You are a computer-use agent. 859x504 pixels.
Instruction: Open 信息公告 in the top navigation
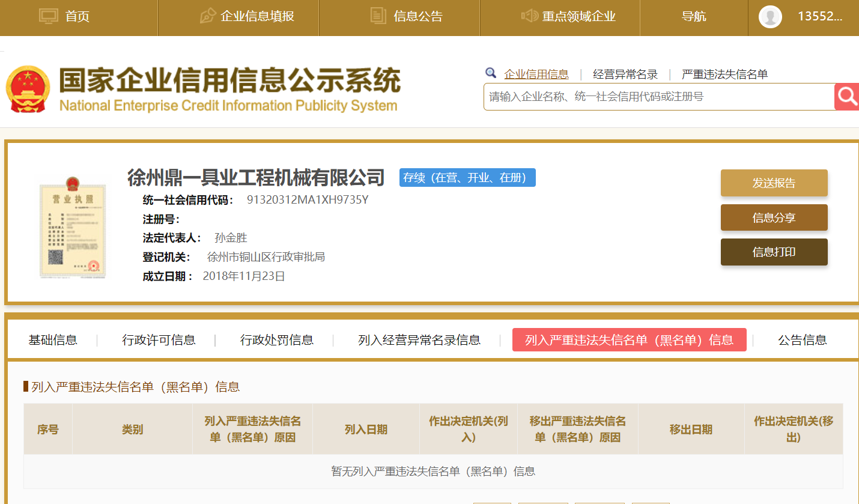[418, 17]
